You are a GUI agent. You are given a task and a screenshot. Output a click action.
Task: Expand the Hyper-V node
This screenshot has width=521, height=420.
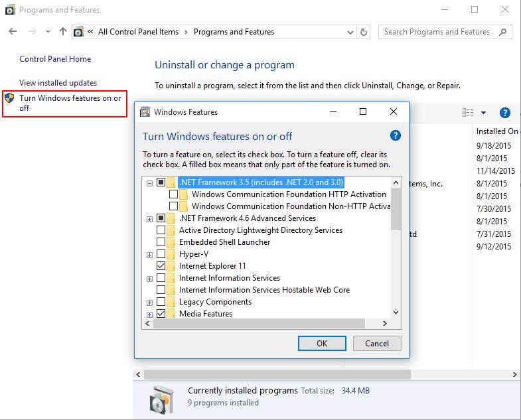click(149, 255)
